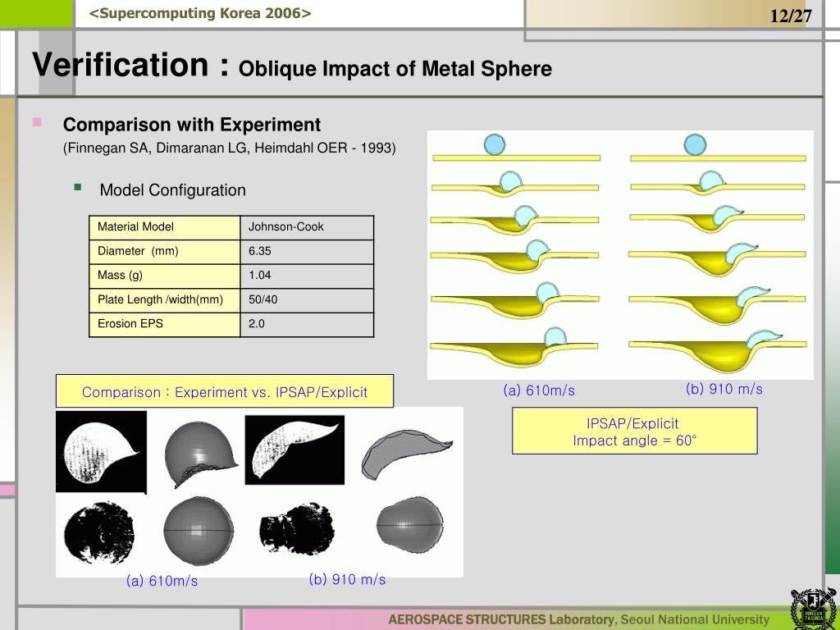Screen dimensions: 840x630
Task: Click the subtitle 'Oblique Impact of Metal Sphere'
Action: click(395, 69)
